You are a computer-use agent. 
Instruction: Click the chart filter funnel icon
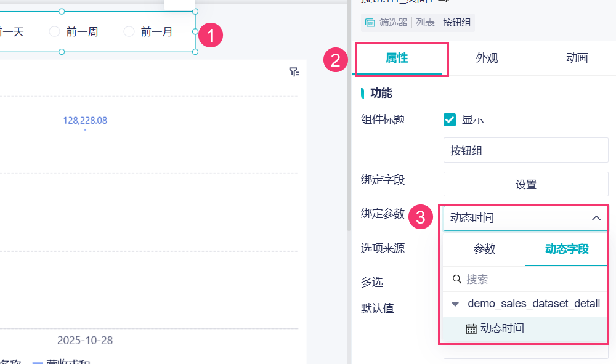(x=294, y=72)
